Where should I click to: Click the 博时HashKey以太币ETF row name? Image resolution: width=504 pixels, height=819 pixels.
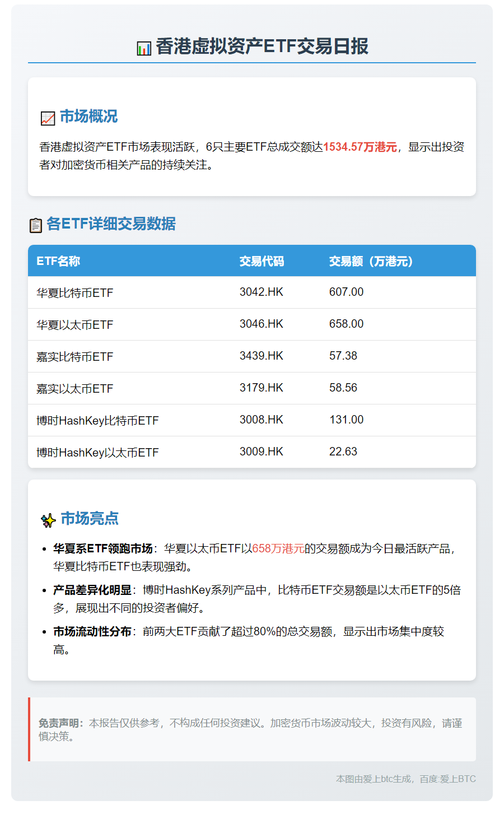click(97, 453)
